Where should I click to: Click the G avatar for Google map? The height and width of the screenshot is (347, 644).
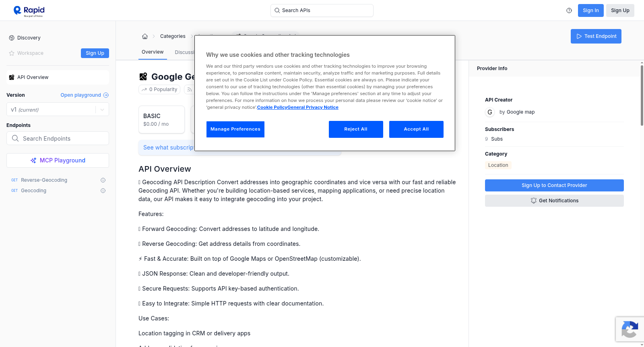(x=490, y=112)
